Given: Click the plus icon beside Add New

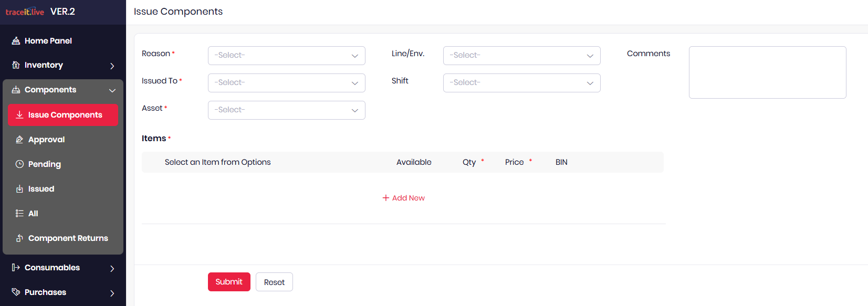Looking at the screenshot, I should click(x=386, y=198).
